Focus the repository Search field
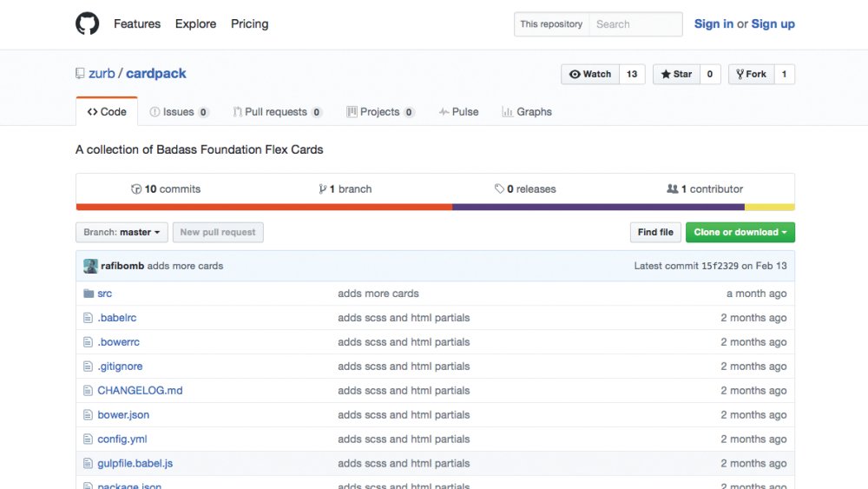The height and width of the screenshot is (489, 868). pos(635,24)
